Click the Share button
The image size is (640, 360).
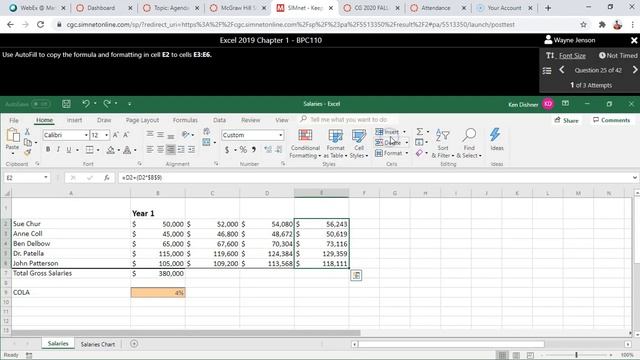(567, 120)
